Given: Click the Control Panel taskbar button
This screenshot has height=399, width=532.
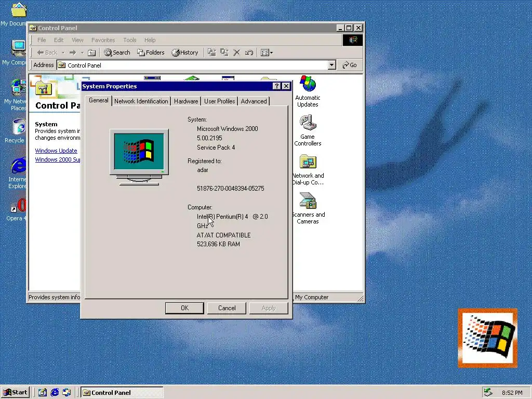Looking at the screenshot, I should (122, 393).
